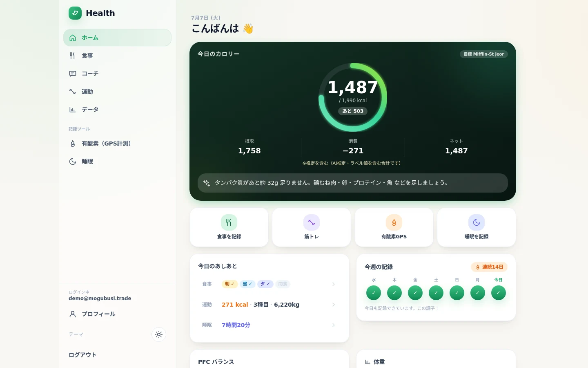
Task: Click the 7月7日（火）date text
Action: (206, 18)
